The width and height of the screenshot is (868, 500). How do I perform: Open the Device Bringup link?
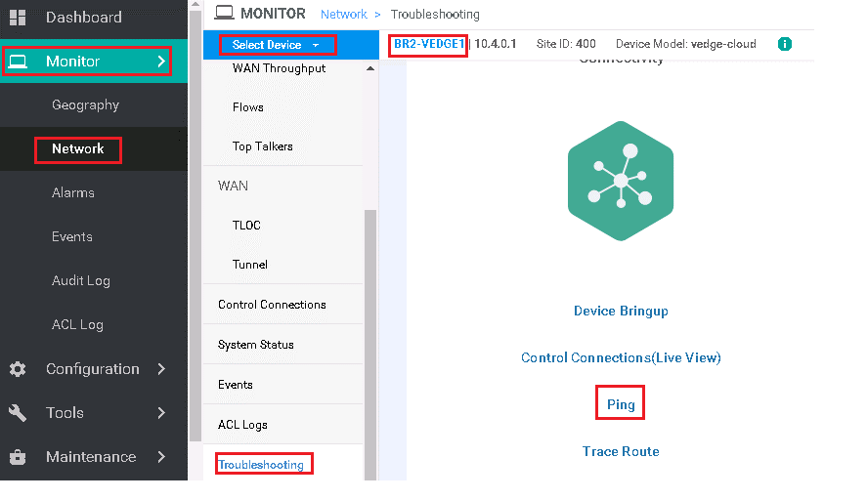(x=621, y=311)
